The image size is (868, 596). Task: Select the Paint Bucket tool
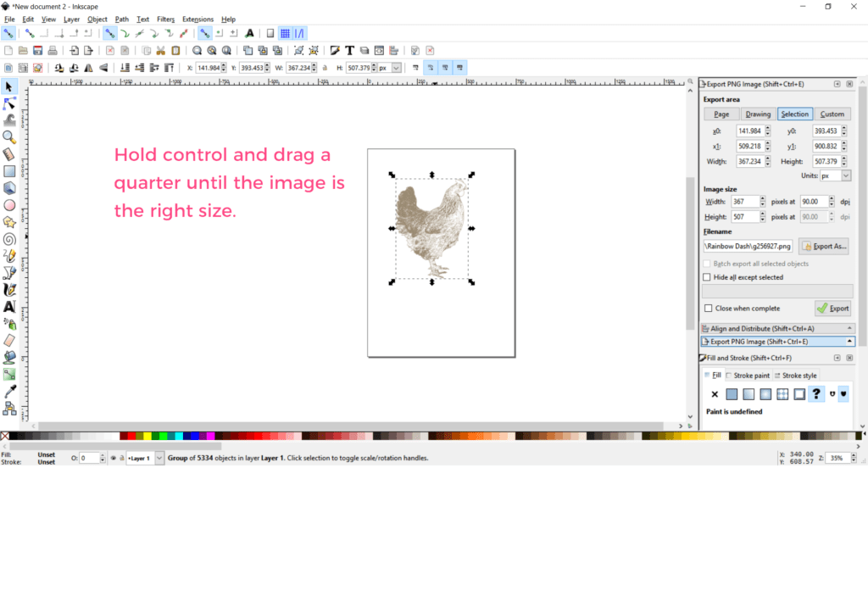click(8, 357)
